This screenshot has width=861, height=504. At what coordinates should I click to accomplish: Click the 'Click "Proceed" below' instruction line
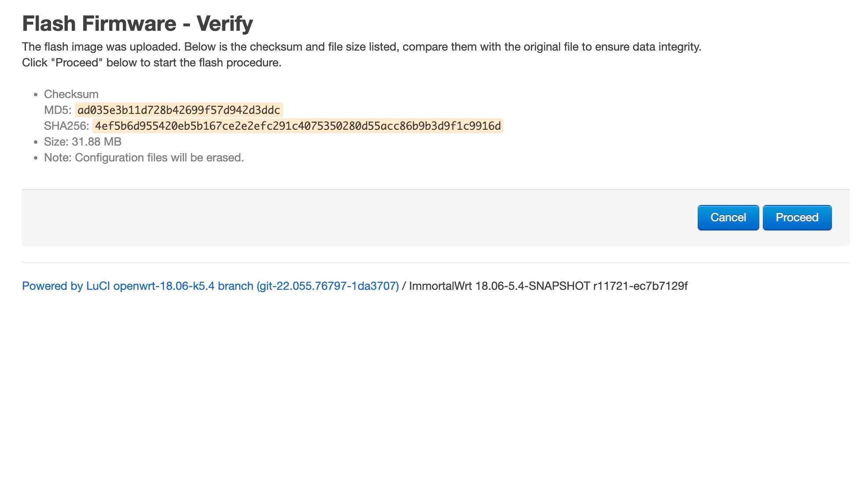pyautogui.click(x=151, y=63)
